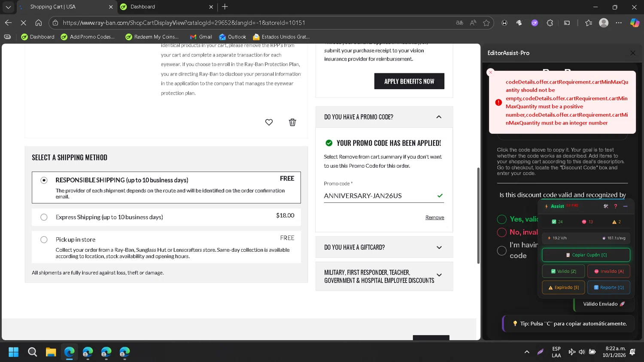This screenshot has width=644, height=362.
Task: Mark code as Invalido [A]
Action: click(609, 271)
